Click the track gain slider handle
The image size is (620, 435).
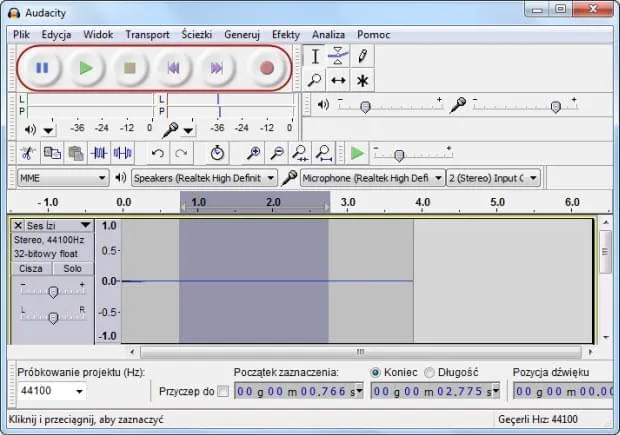click(53, 292)
